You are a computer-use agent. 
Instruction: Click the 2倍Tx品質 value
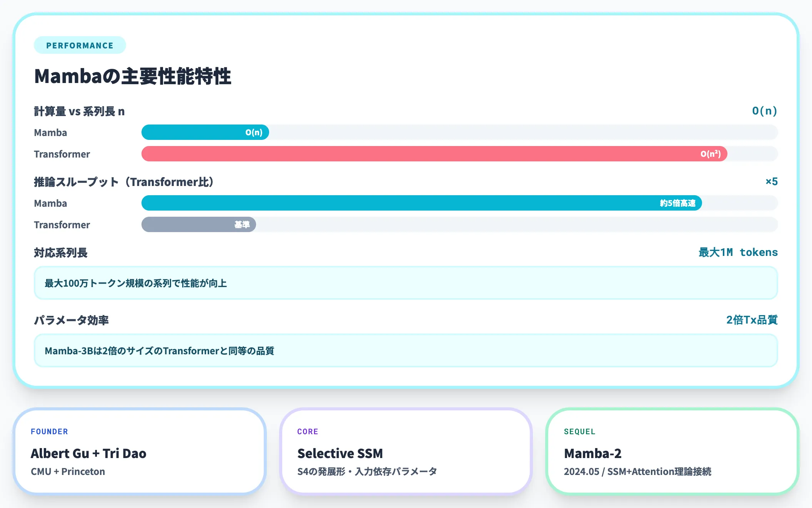pyautogui.click(x=752, y=320)
